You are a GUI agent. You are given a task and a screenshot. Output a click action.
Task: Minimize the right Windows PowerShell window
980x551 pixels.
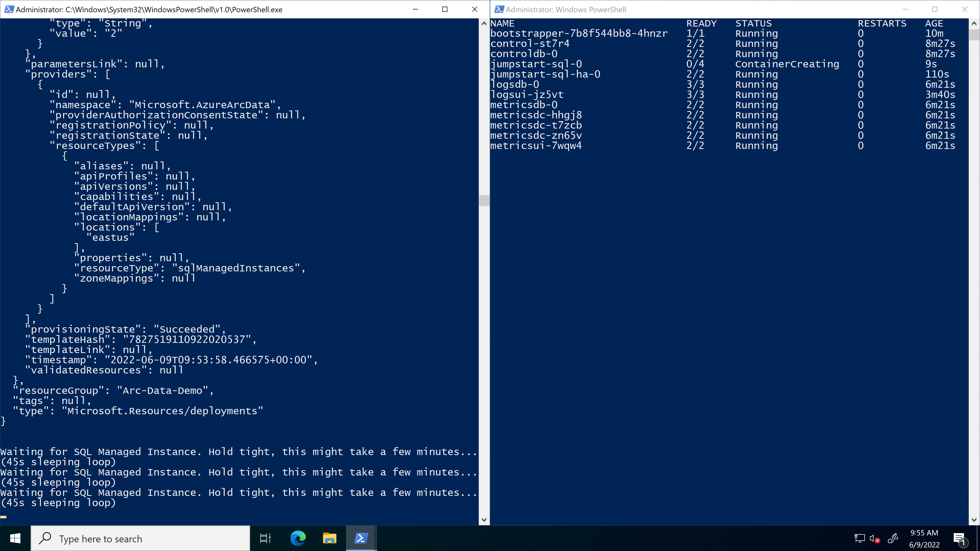click(905, 9)
